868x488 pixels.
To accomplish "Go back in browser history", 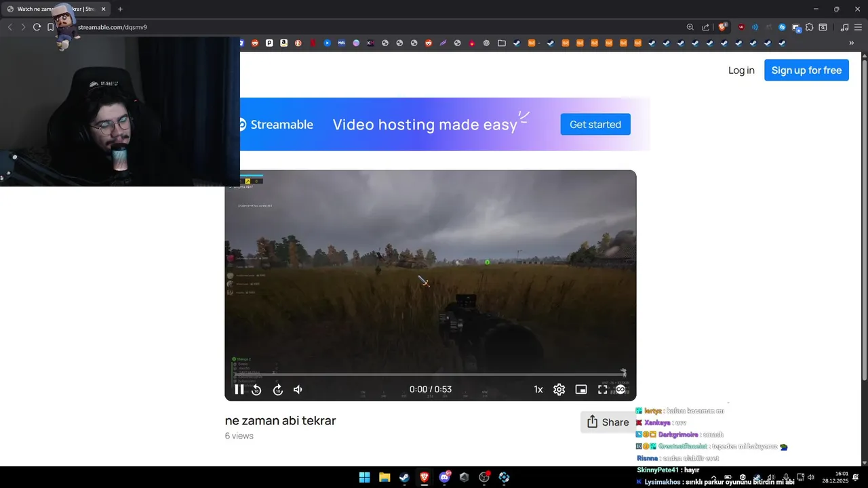I will (9, 27).
